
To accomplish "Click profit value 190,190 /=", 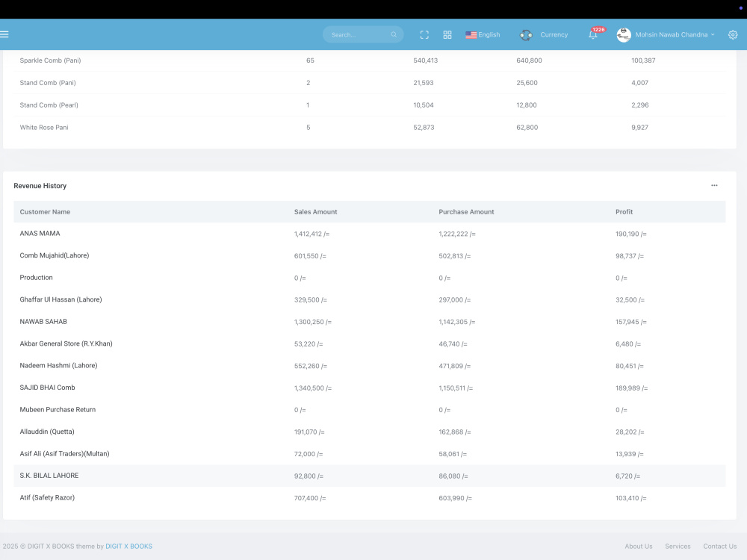I will (x=630, y=234).
